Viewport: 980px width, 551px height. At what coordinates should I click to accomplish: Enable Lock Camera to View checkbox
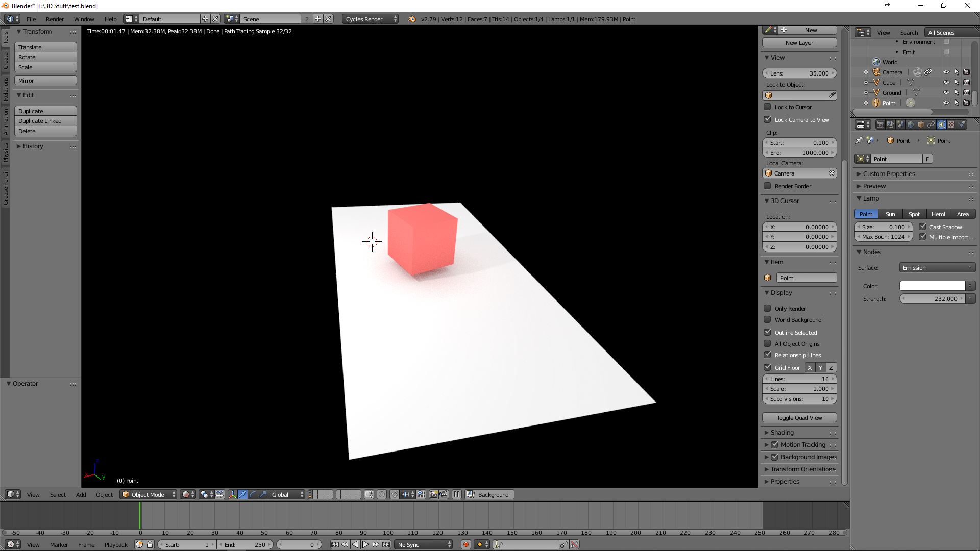click(x=767, y=119)
